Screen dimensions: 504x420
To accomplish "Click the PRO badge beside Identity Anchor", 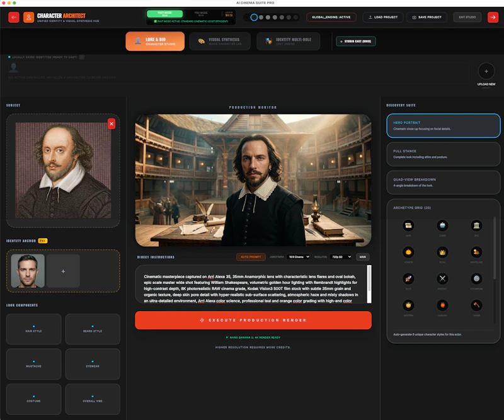I will click(42, 241).
